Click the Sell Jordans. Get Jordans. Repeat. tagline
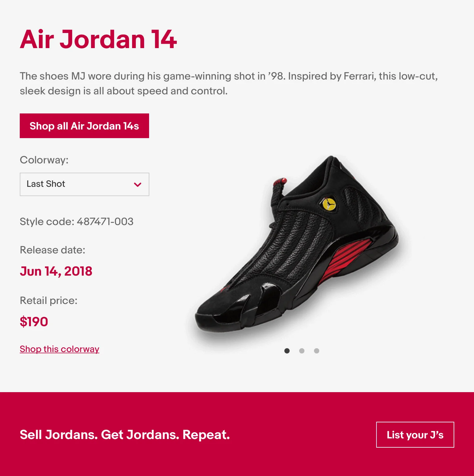This screenshot has width=474, height=476. coord(125,435)
